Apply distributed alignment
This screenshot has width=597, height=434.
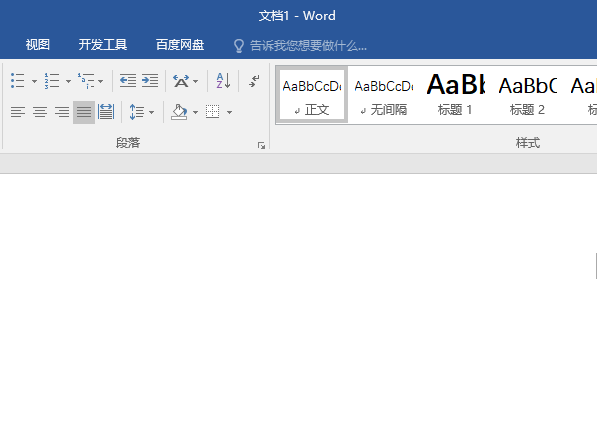click(x=106, y=112)
